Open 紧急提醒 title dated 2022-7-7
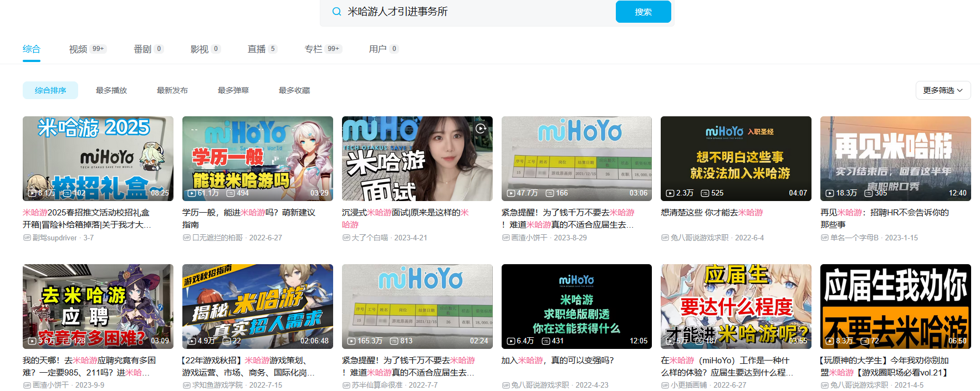The height and width of the screenshot is (391, 980). click(409, 366)
